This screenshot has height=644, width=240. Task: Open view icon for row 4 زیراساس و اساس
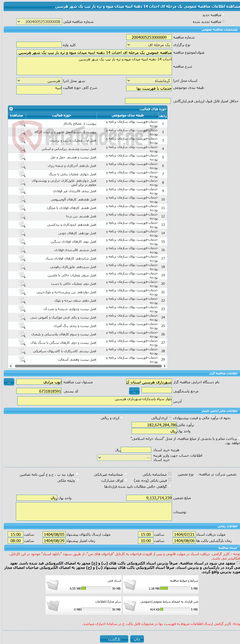pyautogui.click(x=22, y=149)
